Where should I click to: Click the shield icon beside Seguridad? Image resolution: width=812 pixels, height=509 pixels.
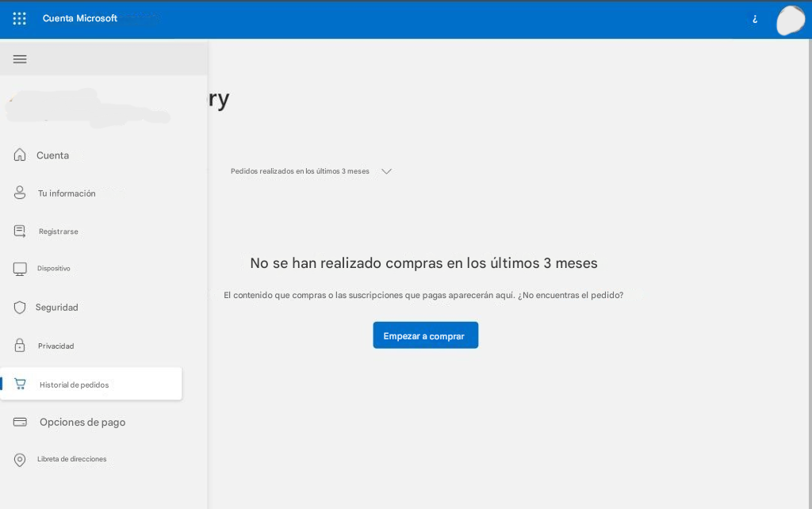click(20, 307)
